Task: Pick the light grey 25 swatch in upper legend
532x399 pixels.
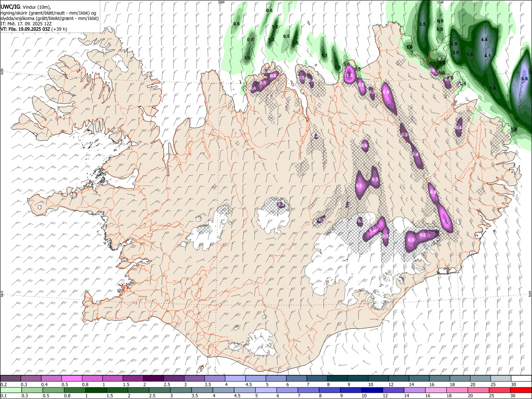Action: 500,379
